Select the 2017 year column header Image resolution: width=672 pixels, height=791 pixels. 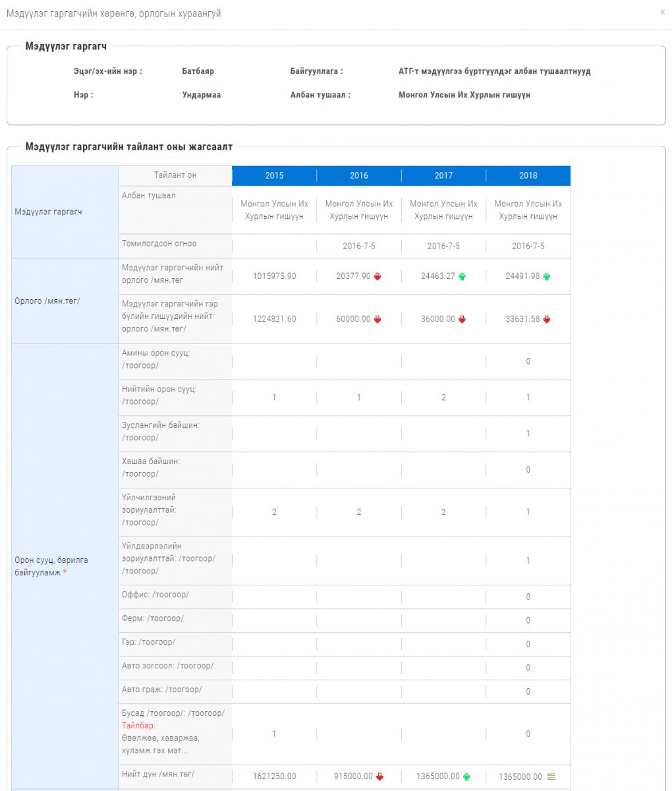(x=443, y=175)
